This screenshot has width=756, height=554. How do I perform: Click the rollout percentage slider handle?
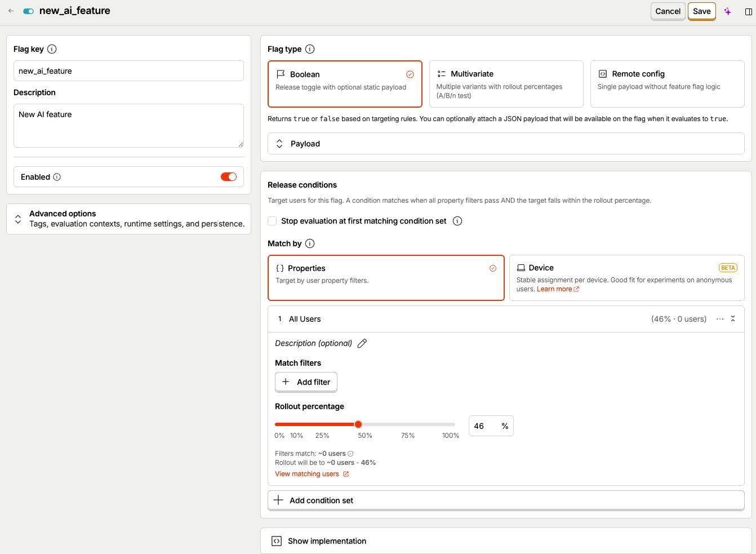point(358,424)
